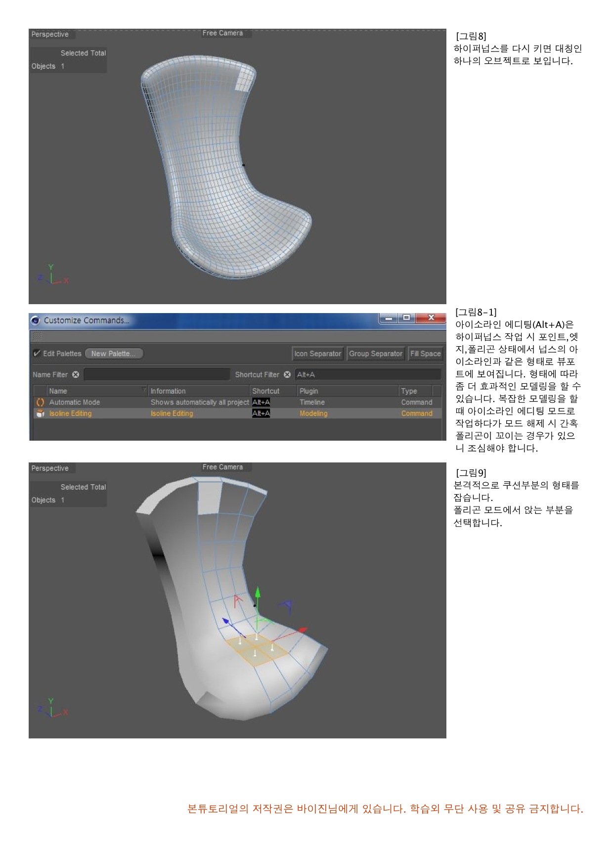
Task: Click 'Shows automatically all project' information text
Action: tap(200, 403)
